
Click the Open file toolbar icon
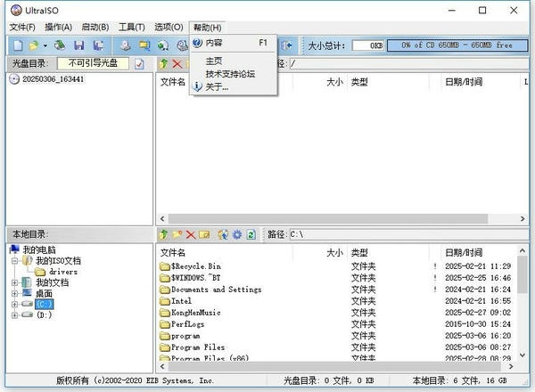click(34, 45)
